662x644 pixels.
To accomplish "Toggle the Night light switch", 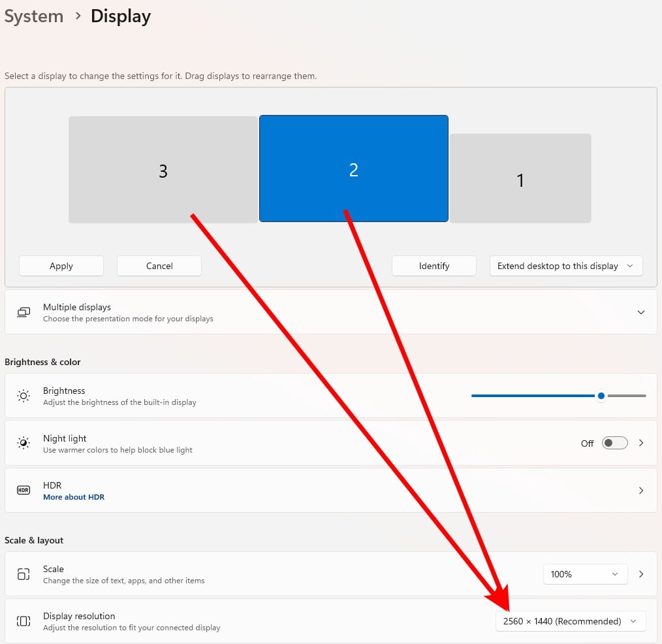I will coord(615,443).
